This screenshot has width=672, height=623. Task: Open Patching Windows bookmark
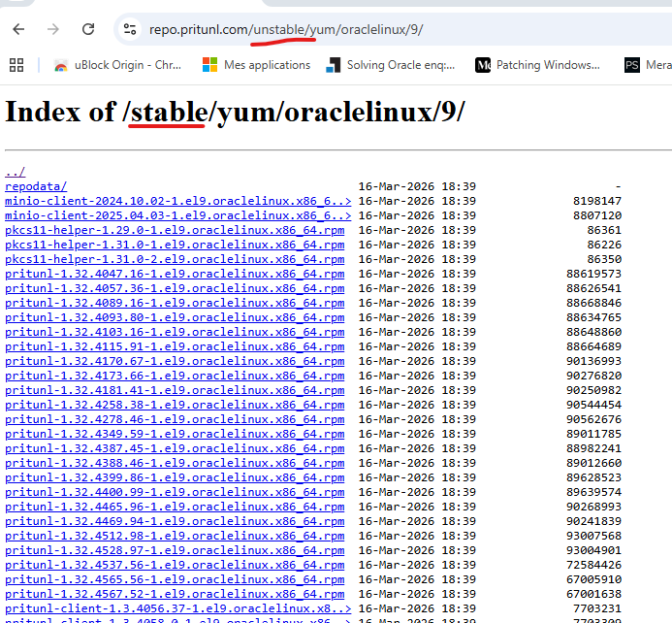pyautogui.click(x=537, y=65)
